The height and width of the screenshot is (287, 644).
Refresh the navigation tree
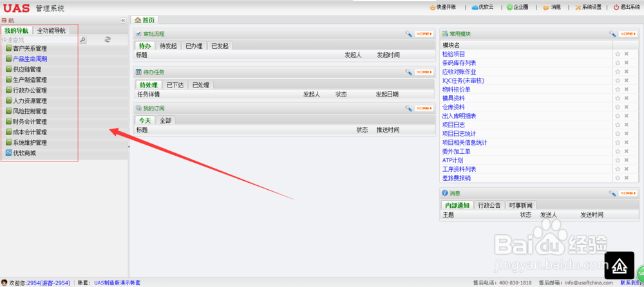click(108, 39)
